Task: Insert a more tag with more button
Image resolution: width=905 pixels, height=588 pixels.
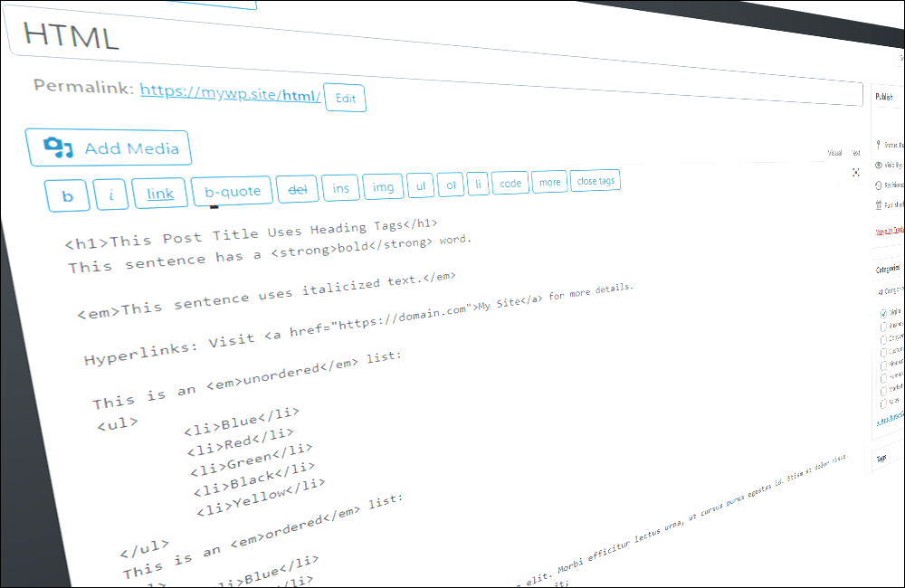Action: pyautogui.click(x=549, y=182)
